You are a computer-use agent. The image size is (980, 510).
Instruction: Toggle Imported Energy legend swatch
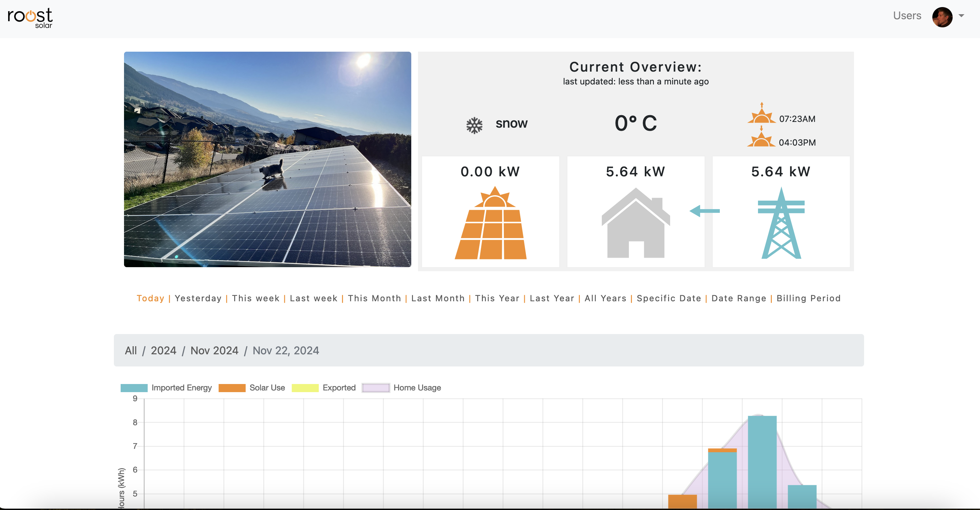[134, 388]
